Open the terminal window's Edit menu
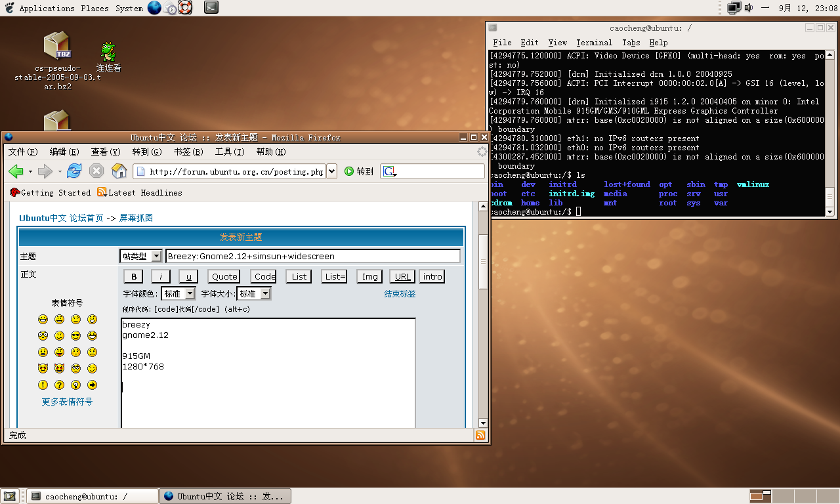 (x=530, y=43)
